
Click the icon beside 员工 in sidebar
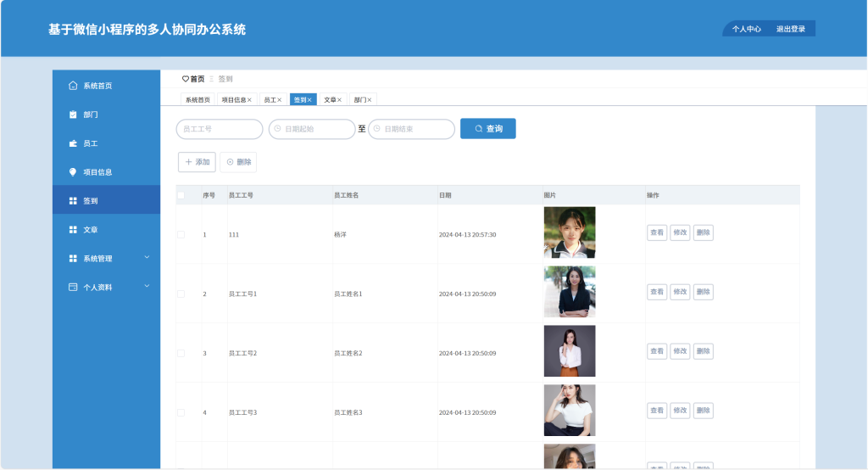point(73,143)
